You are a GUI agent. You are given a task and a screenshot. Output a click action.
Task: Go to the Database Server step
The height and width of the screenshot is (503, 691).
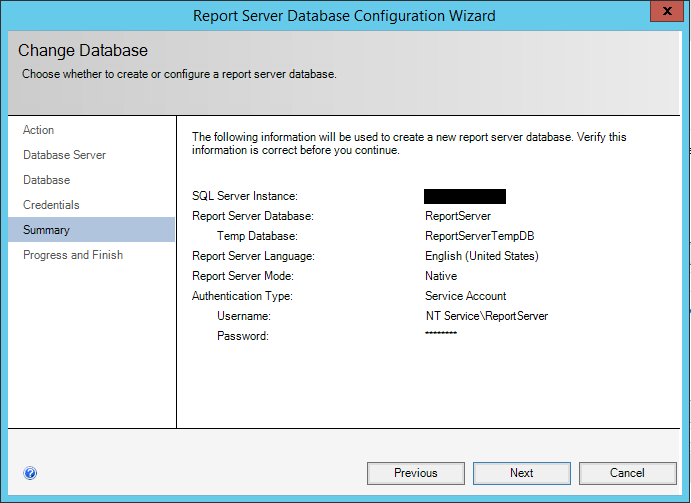coord(64,155)
